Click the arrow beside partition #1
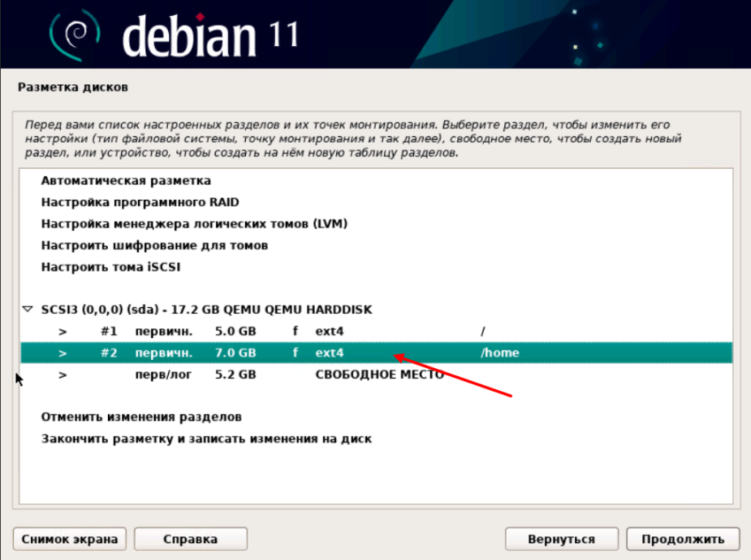Image resolution: width=751 pixels, height=560 pixels. 62,332
